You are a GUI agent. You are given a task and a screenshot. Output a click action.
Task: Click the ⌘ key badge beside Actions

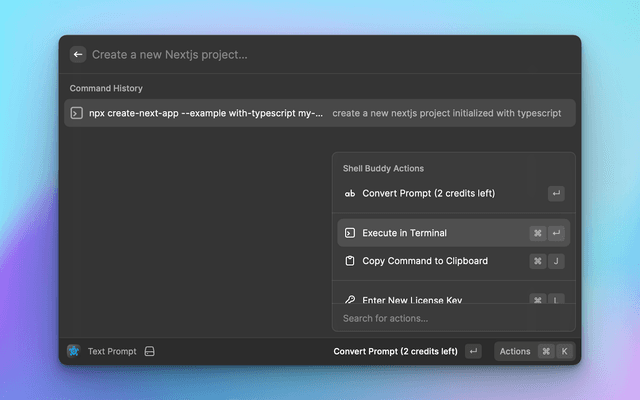(546, 351)
